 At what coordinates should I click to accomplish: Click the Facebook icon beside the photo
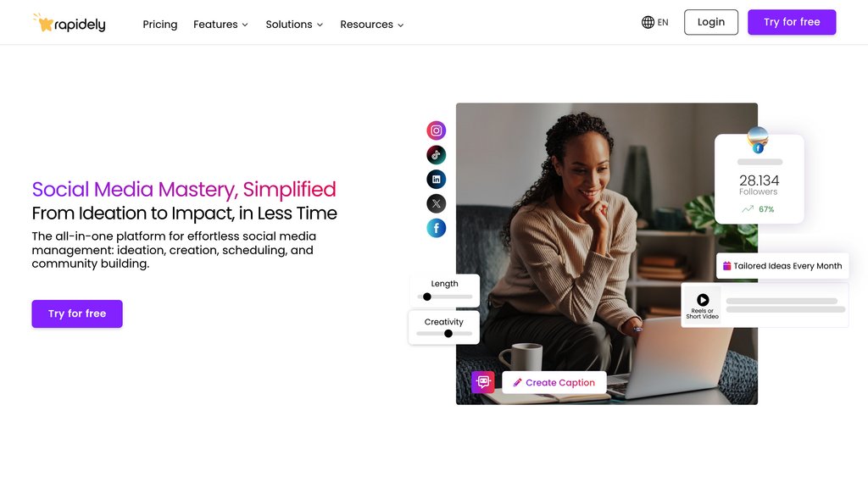(x=437, y=228)
